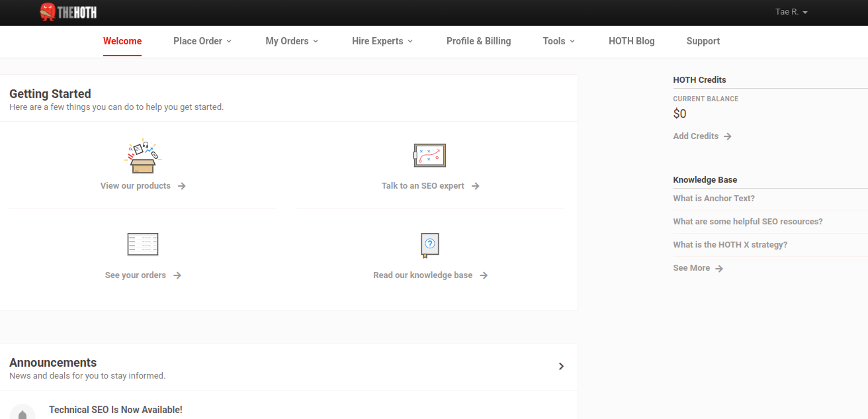The width and height of the screenshot is (868, 419).
Task: Open What is Anchor Text? article
Action: (x=714, y=199)
